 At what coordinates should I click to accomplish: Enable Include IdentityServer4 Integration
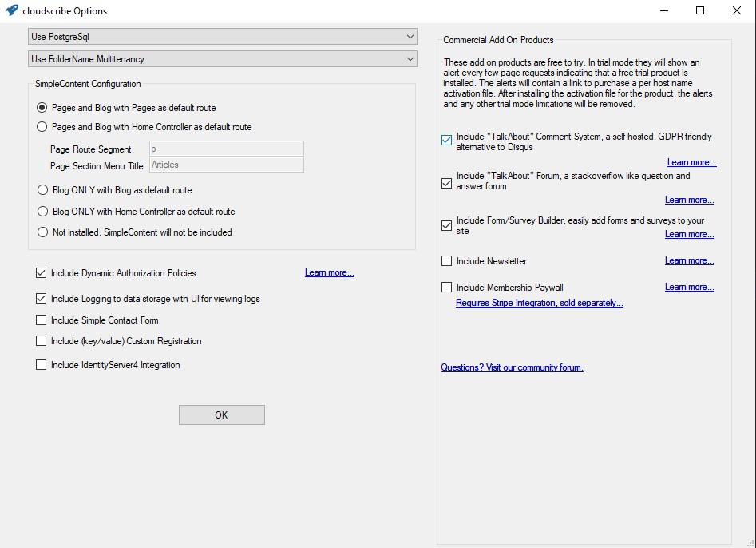pos(42,364)
